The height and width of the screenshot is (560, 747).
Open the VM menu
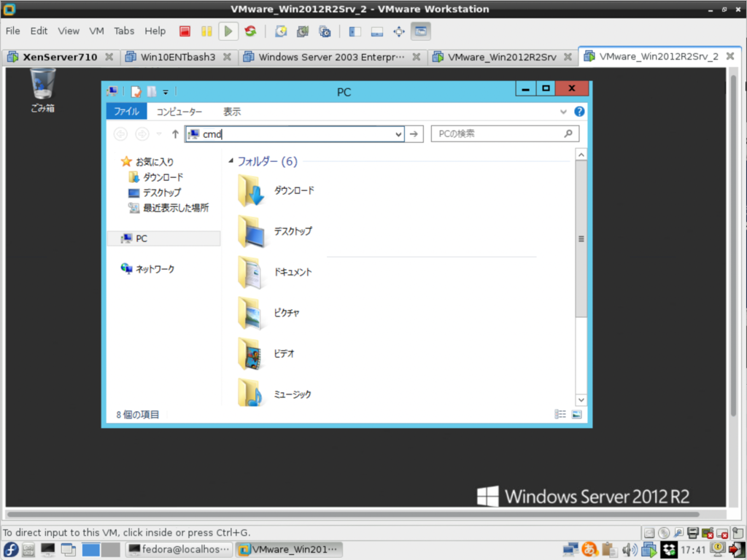96,31
